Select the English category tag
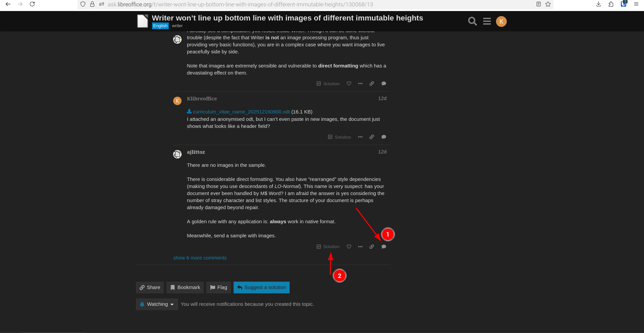644x333 pixels. (160, 26)
